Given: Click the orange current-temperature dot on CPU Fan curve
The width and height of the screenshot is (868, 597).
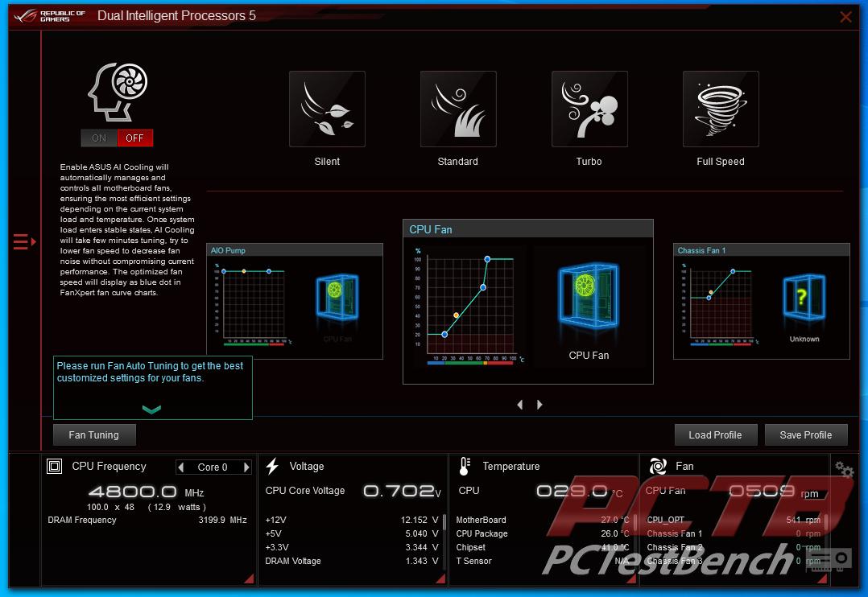Looking at the screenshot, I should (x=456, y=315).
